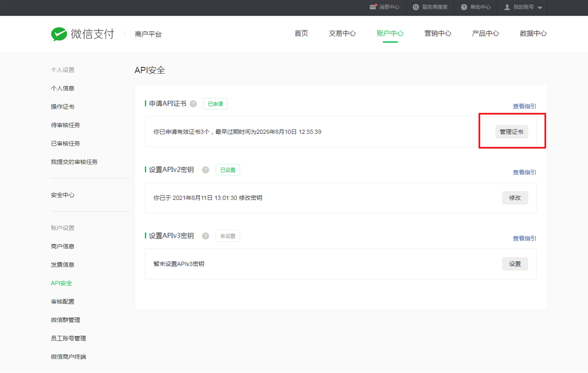Click the 已申请 status badge
588x373 pixels.
click(x=215, y=104)
